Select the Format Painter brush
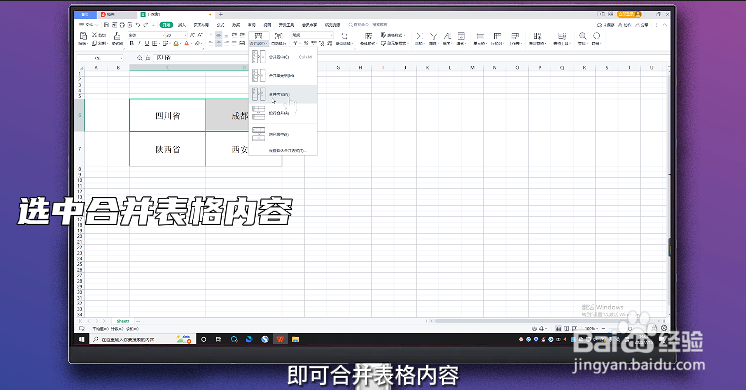 pos(117,36)
